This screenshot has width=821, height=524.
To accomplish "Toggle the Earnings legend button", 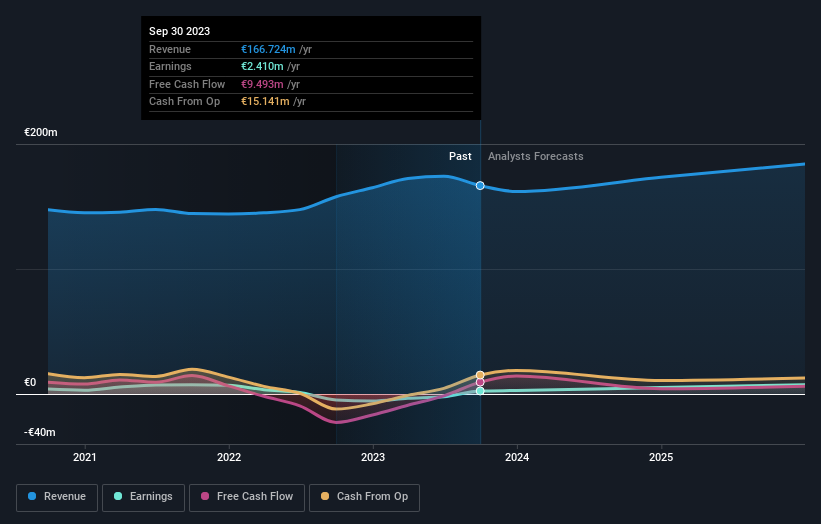I will click(x=143, y=497).
